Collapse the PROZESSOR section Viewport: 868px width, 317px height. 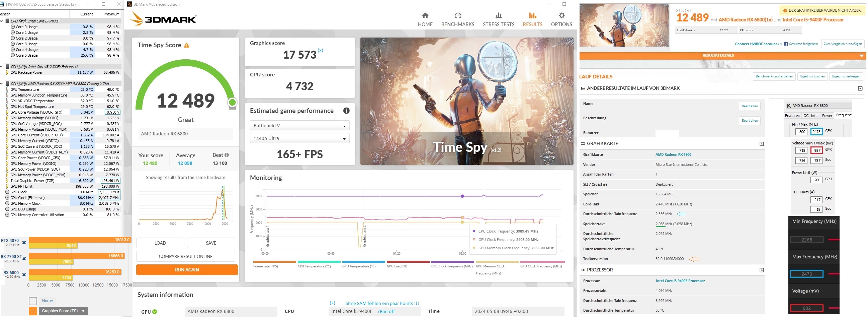pyautogui.click(x=762, y=270)
